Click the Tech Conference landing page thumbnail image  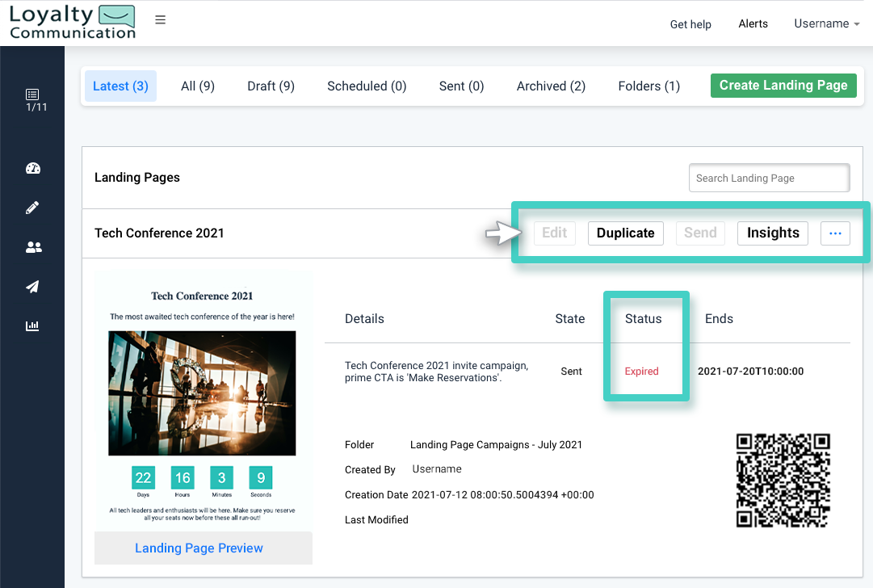click(202, 393)
